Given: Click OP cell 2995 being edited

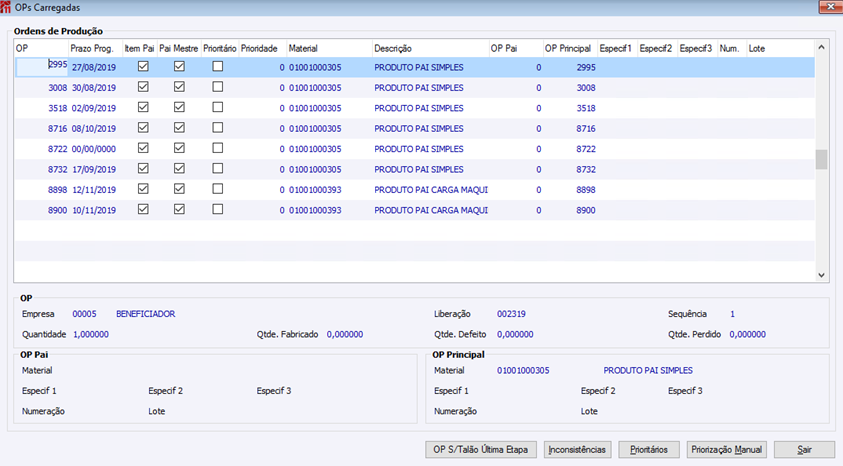Looking at the screenshot, I should point(42,67).
